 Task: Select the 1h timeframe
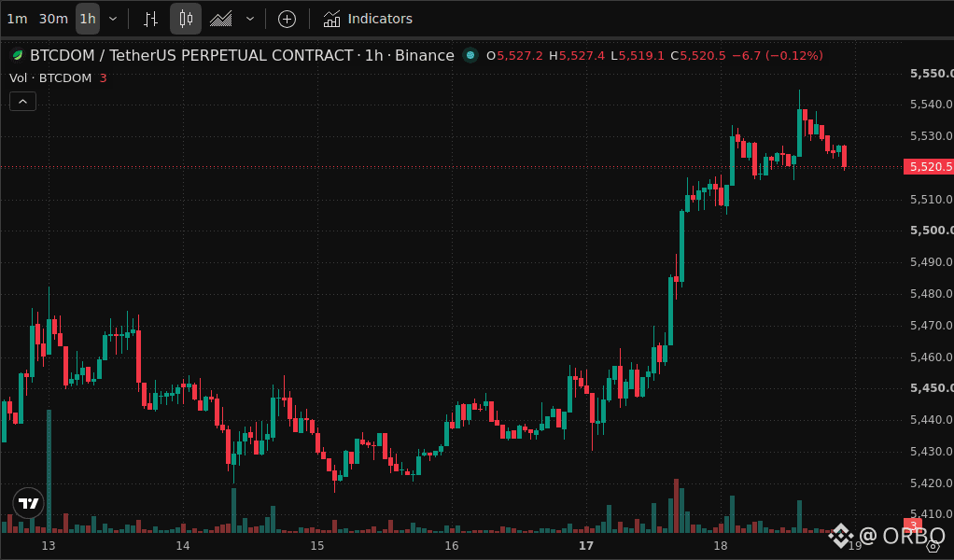[x=88, y=19]
